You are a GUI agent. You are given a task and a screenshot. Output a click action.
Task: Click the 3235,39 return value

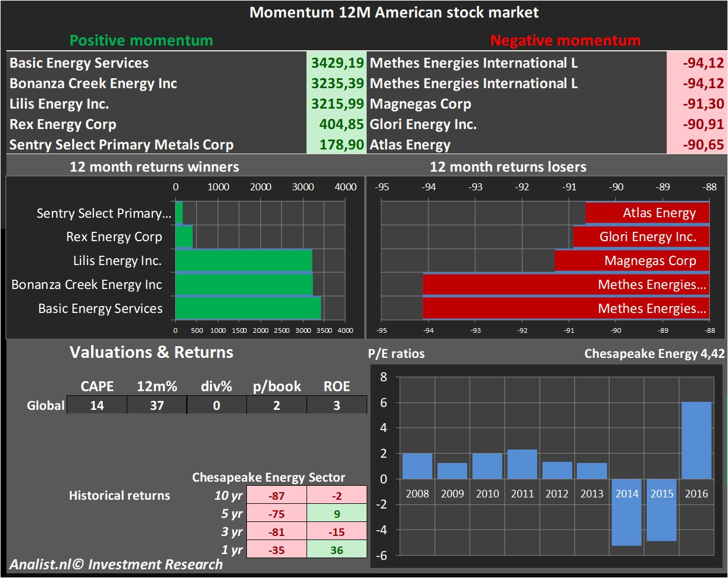(x=337, y=83)
